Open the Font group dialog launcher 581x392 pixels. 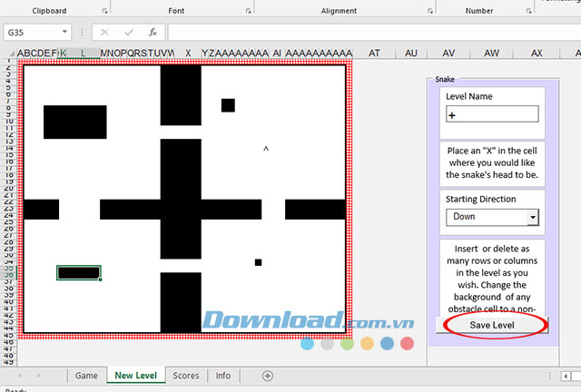click(248, 11)
